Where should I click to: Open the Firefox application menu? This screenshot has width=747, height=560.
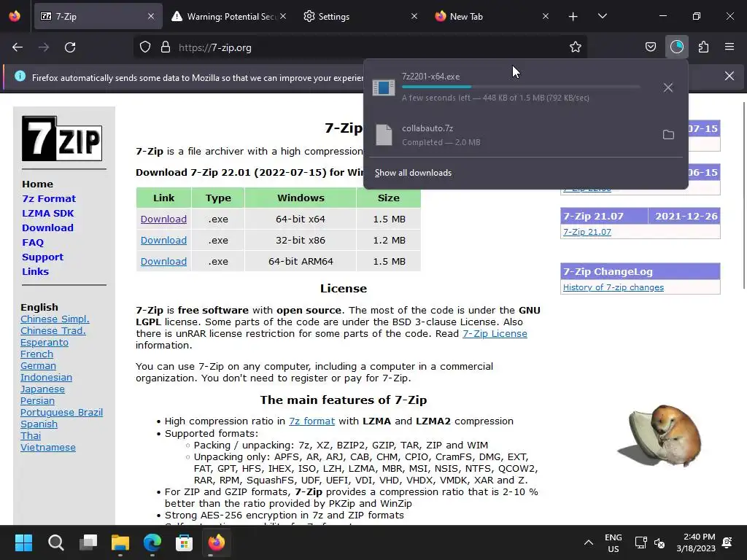pyautogui.click(x=729, y=47)
